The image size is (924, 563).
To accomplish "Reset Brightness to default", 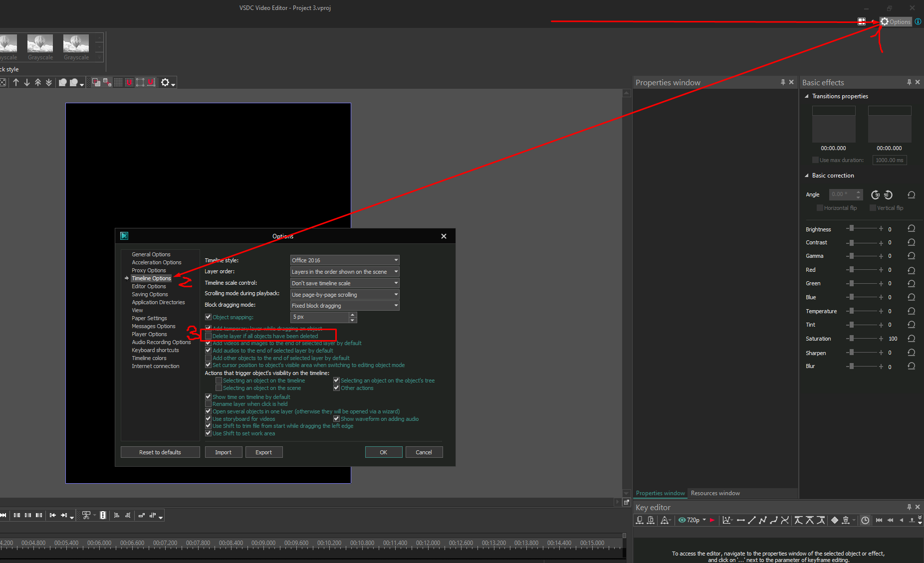I will (x=912, y=228).
